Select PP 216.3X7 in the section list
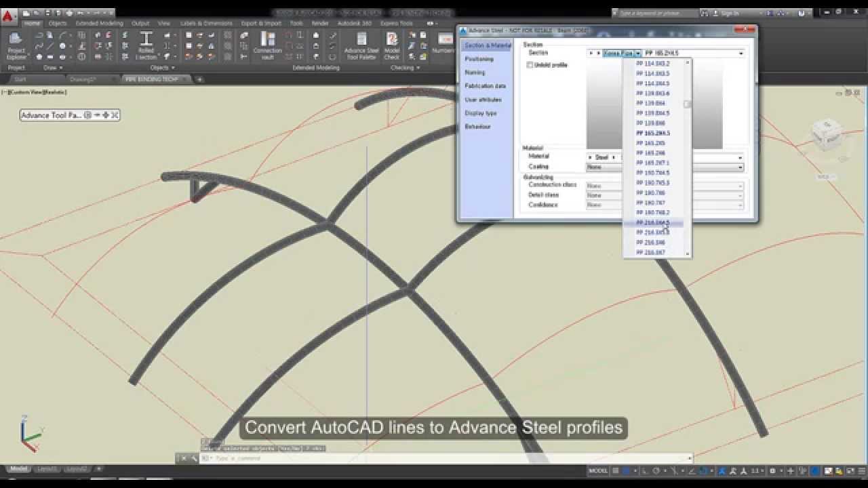This screenshot has width=868, height=488. [x=650, y=252]
